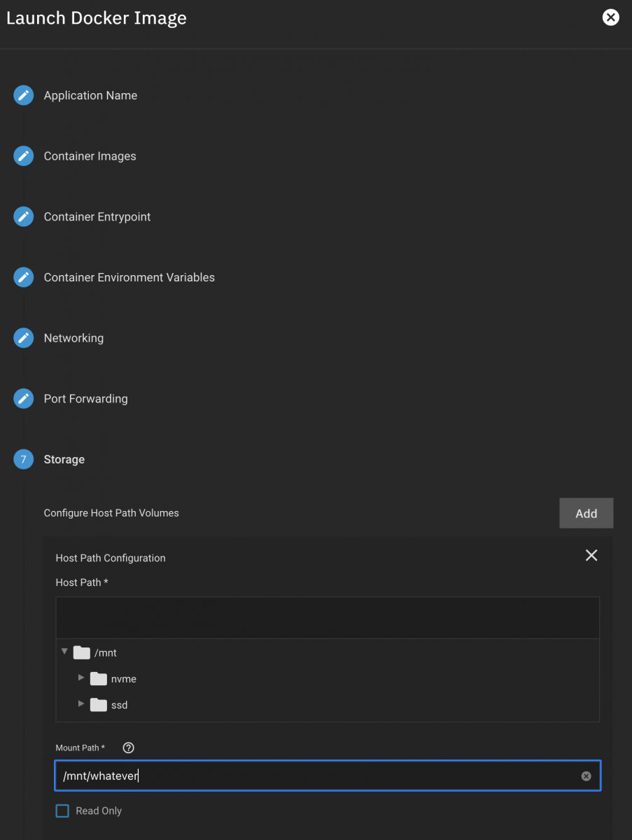Click the Networking step pencil icon
Screen dimensions: 632x840
point(24,338)
